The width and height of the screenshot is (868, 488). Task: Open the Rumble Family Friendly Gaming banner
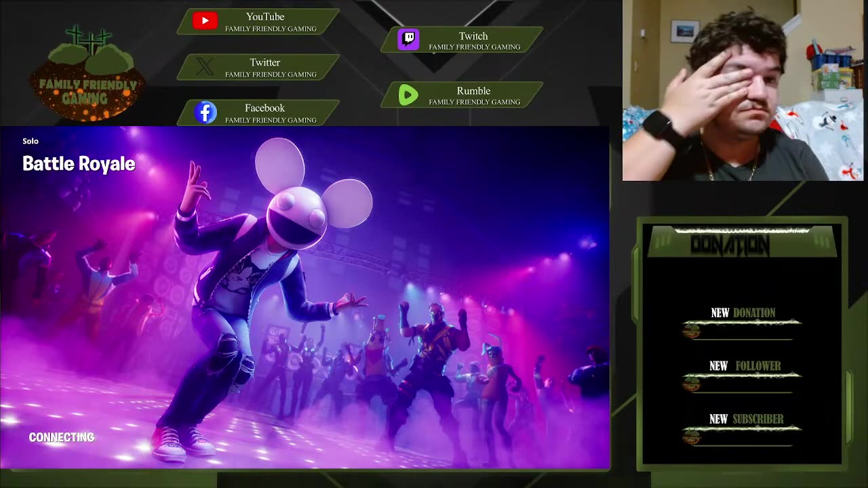click(x=462, y=96)
